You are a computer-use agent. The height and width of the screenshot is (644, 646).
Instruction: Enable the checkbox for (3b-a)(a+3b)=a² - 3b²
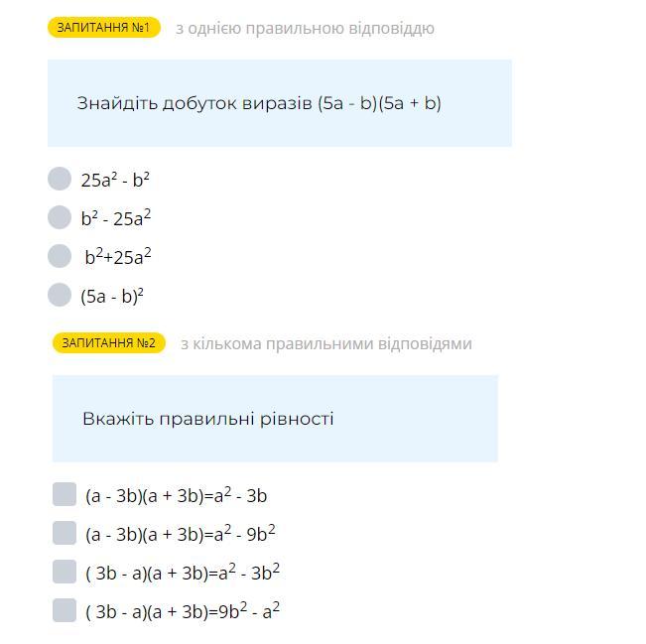tap(65, 572)
